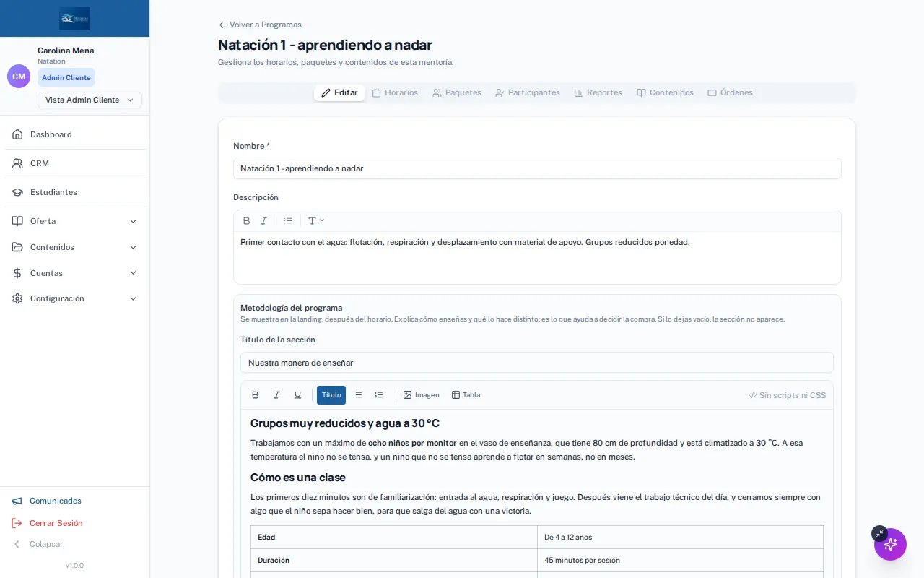924x578 pixels.
Task: Click Volver a Programas link
Action: [x=260, y=25]
